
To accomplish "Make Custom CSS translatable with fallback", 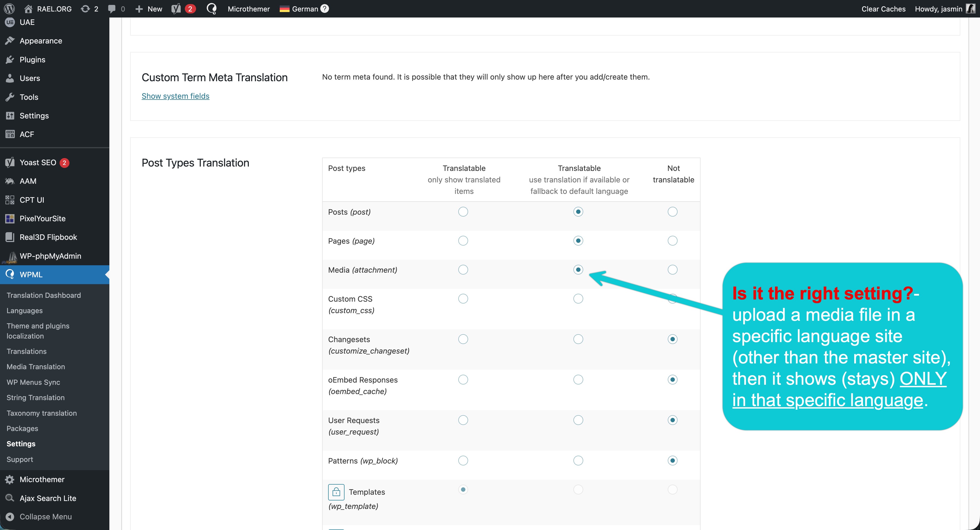I will point(578,299).
